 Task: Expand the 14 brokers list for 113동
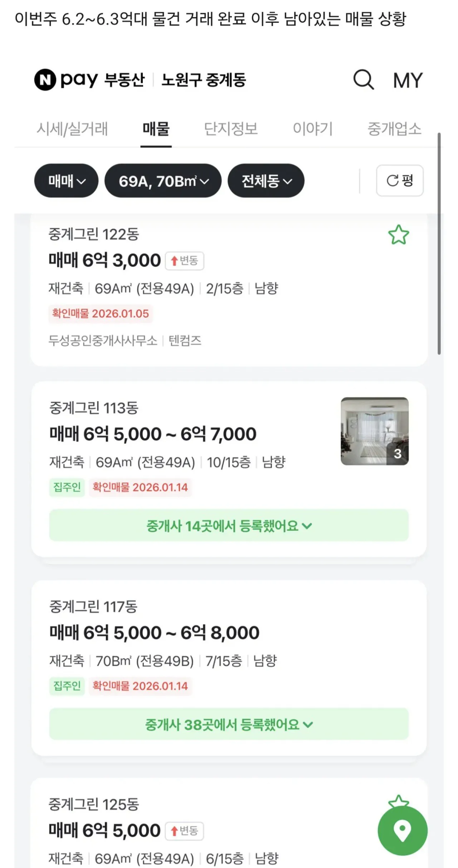click(x=229, y=526)
